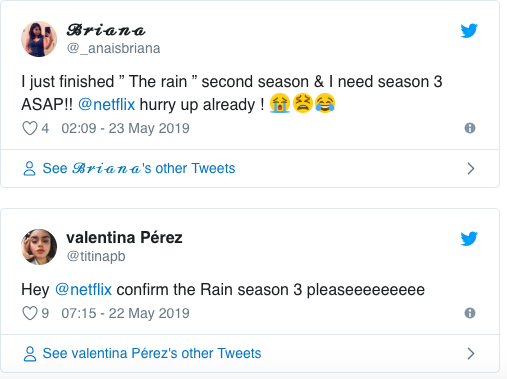This screenshot has width=507, height=379.
Task: Open the 07:15 - 22 May 2019 timestamp
Action: [125, 313]
